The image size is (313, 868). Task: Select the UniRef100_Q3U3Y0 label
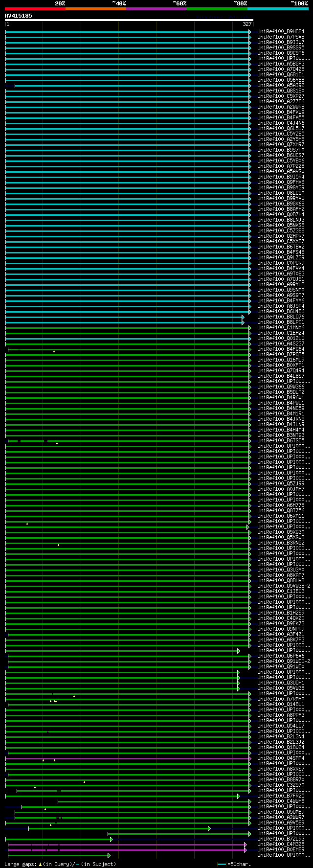281,570
